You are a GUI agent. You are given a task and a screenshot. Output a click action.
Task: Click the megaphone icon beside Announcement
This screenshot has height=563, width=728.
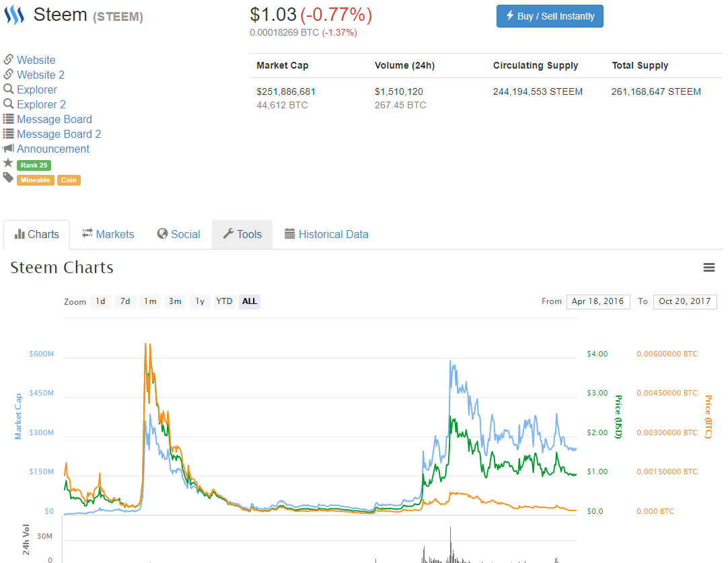pyautogui.click(x=8, y=149)
